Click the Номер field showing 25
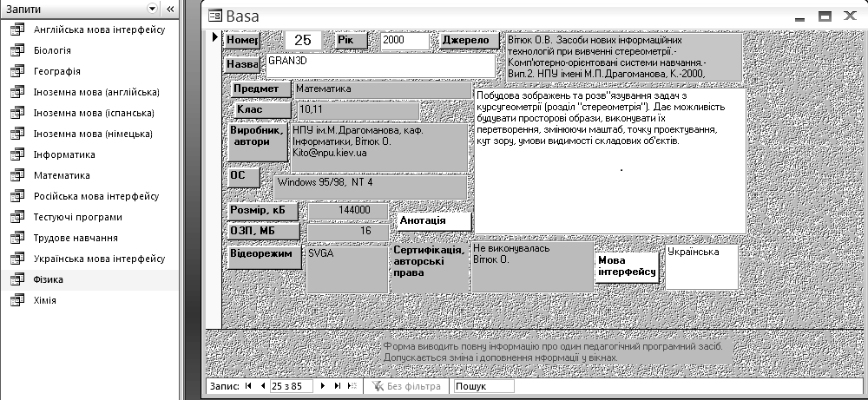 point(303,40)
